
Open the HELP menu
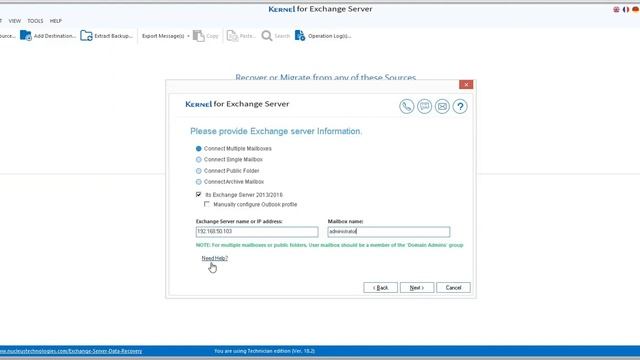[x=56, y=21]
